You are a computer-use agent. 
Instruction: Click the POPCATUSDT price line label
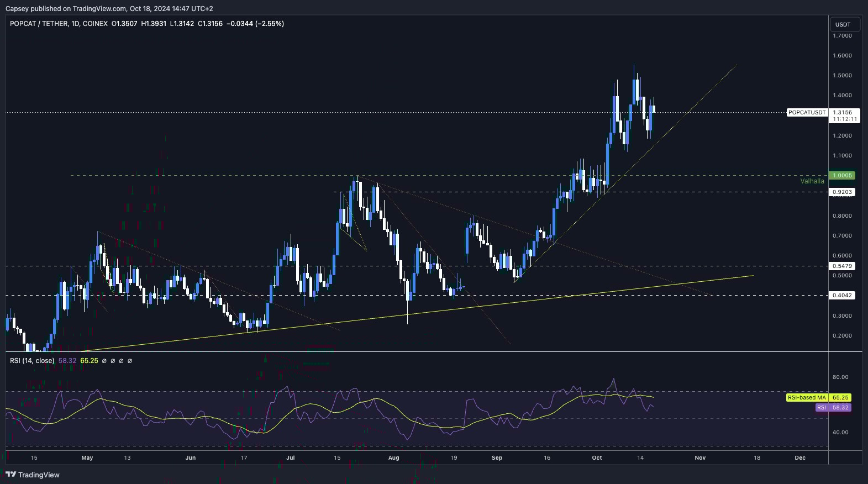point(807,113)
